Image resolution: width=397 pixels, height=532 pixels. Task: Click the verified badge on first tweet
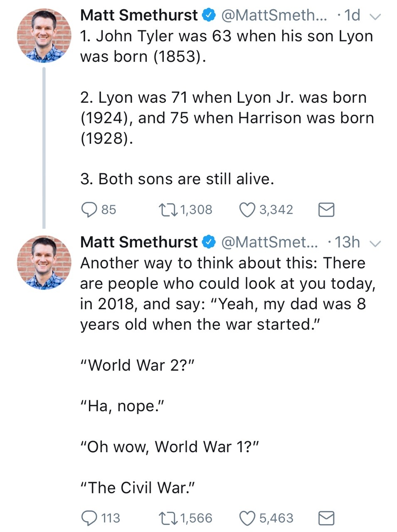click(x=209, y=15)
